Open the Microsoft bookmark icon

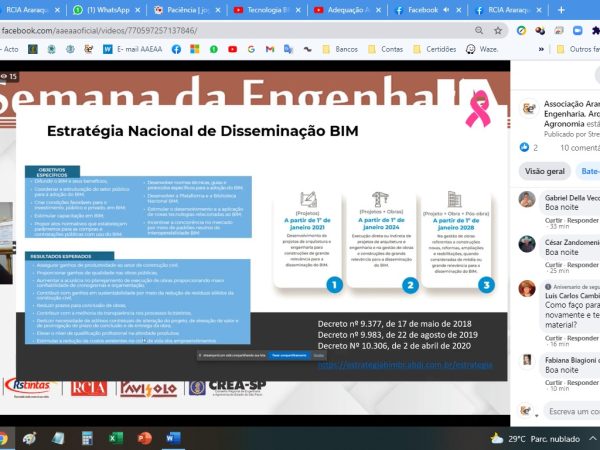coord(195,49)
